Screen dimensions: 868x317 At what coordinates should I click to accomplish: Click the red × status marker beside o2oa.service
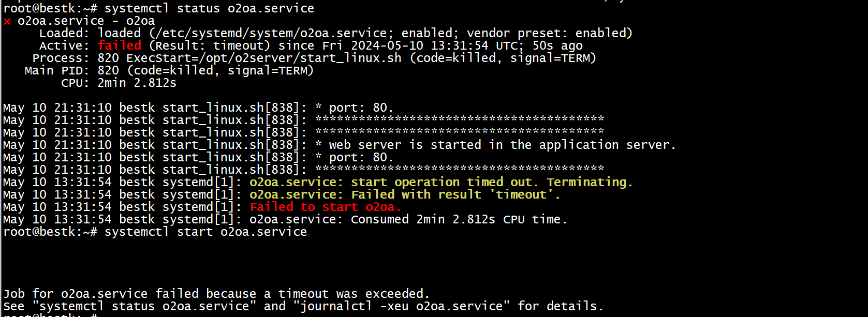[7, 21]
